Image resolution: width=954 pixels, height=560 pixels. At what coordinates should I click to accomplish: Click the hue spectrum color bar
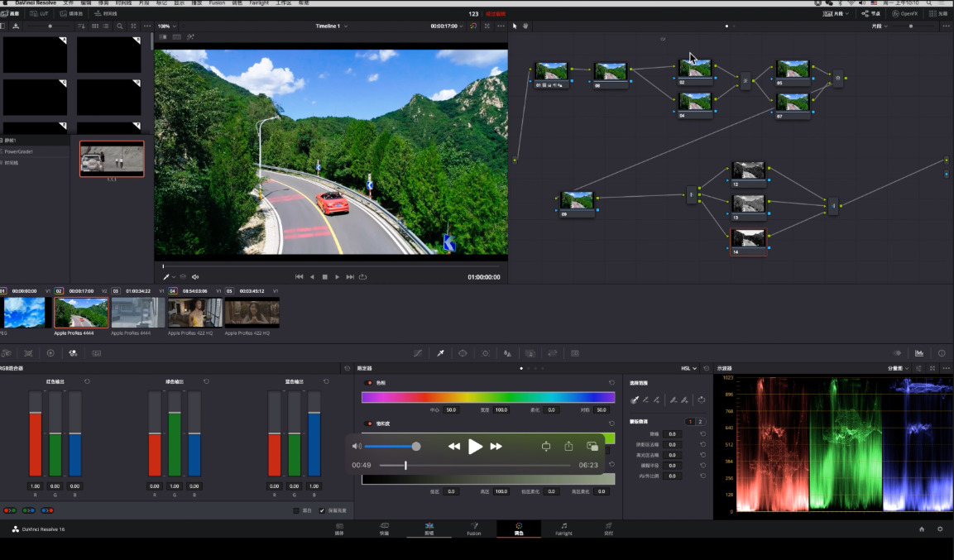tap(487, 397)
